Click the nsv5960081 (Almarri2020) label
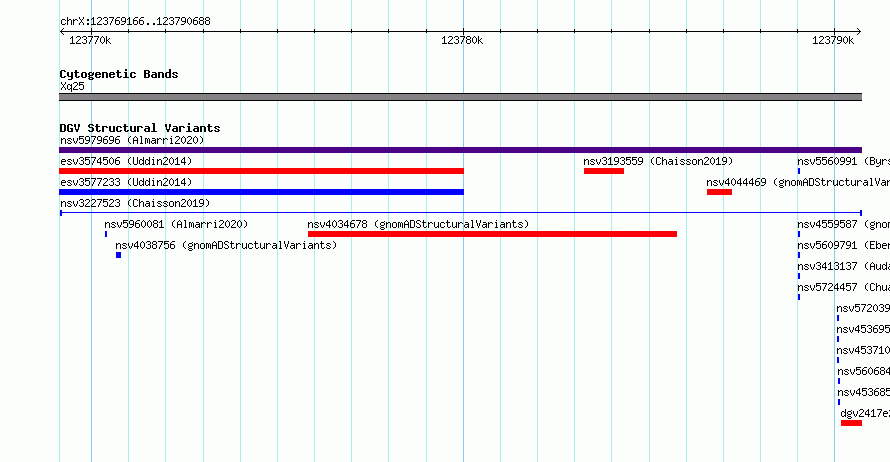 click(177, 224)
